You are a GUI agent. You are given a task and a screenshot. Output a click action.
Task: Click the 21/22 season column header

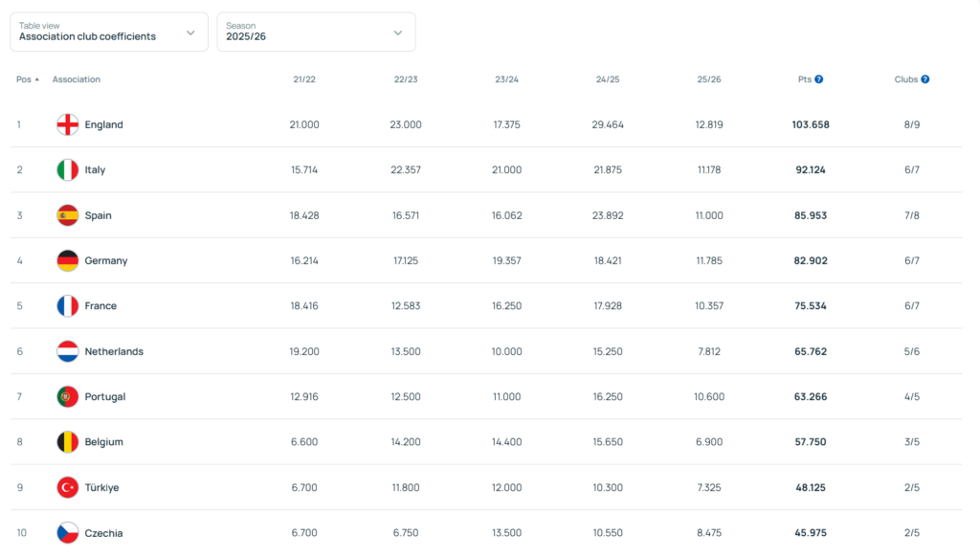coord(304,79)
